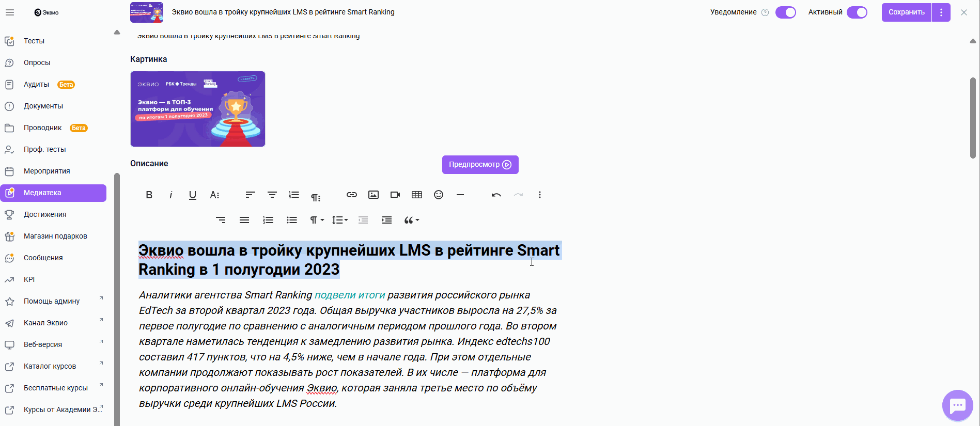Apply italic formatting to the selected text
This screenshot has width=980, height=426.
click(x=171, y=195)
